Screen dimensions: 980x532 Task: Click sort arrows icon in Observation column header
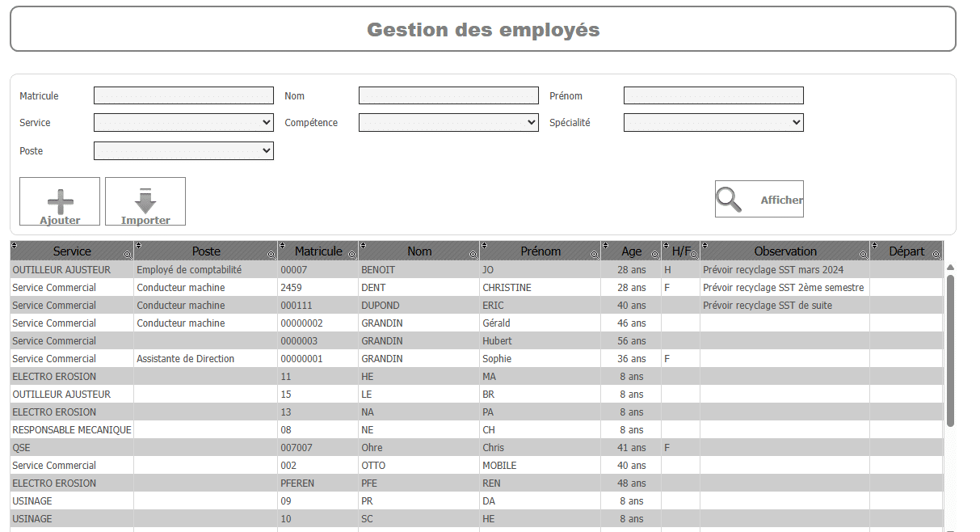[705, 245]
